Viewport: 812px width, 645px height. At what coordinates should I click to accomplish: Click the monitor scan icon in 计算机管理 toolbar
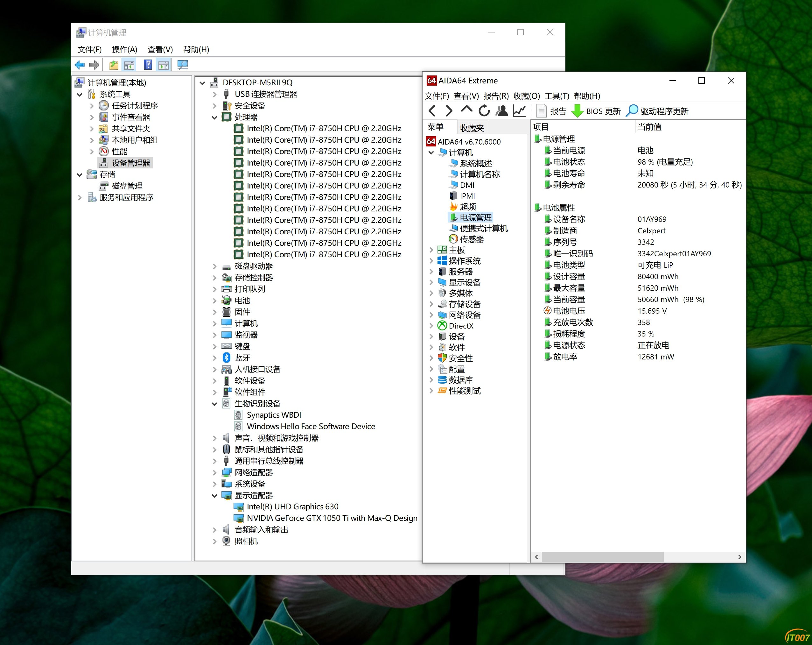[x=183, y=65]
